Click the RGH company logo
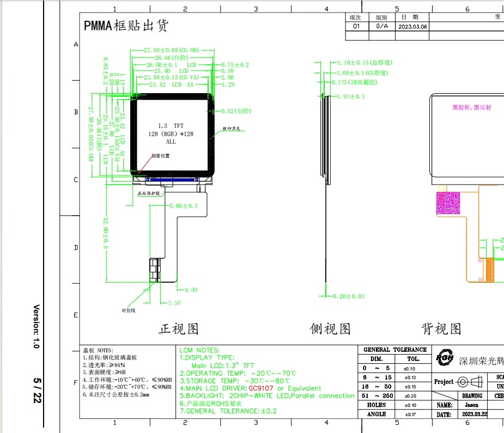Screen dimensions: 504x433 445,359
